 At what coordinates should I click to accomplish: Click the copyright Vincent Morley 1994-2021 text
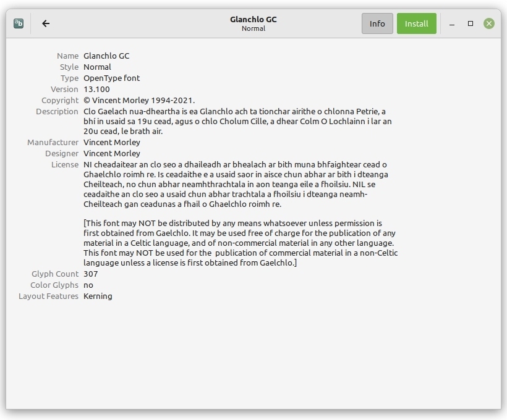pyautogui.click(x=139, y=101)
